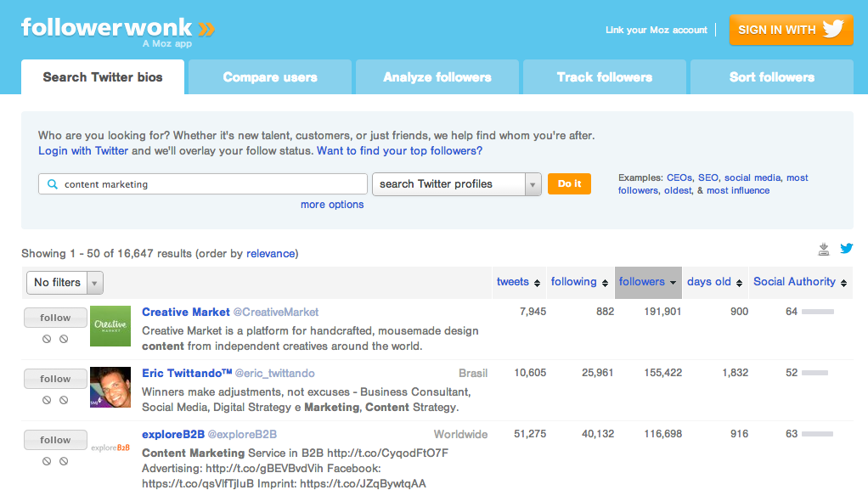Switch to Sort followers tab
Image resolution: width=868 pixels, height=490 pixels.
tap(772, 77)
